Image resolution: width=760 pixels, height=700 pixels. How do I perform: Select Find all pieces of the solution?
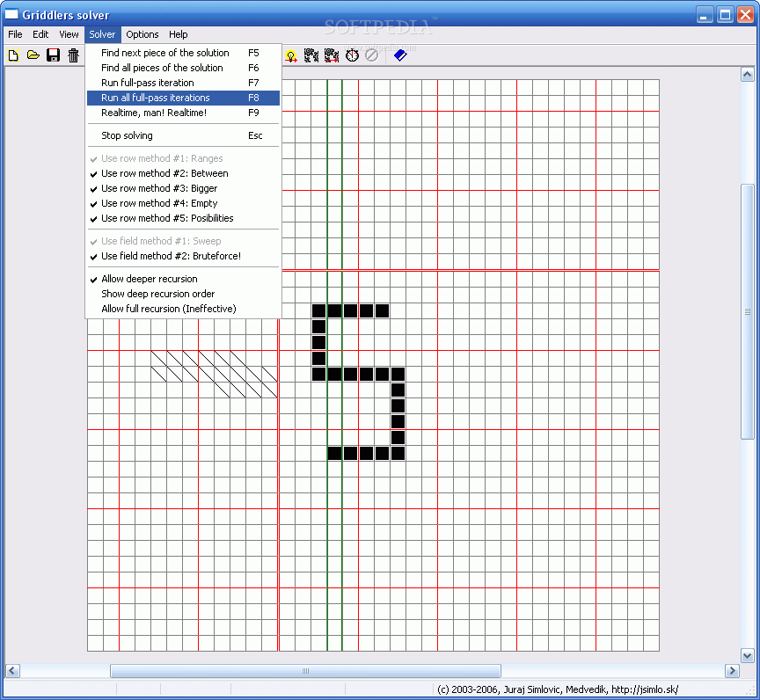[183, 68]
